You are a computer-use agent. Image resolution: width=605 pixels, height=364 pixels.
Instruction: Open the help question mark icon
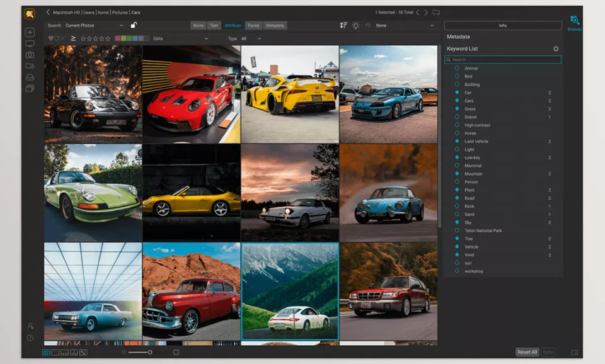30,338
